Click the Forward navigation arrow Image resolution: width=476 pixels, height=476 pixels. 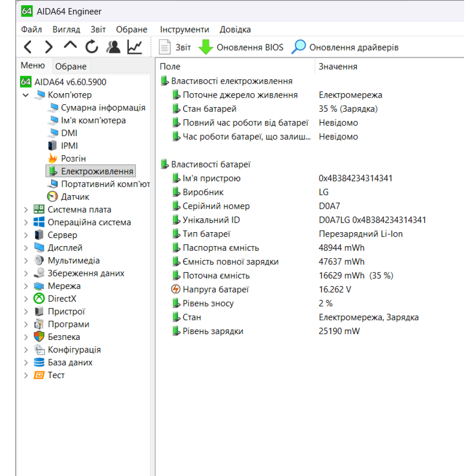[x=49, y=47]
